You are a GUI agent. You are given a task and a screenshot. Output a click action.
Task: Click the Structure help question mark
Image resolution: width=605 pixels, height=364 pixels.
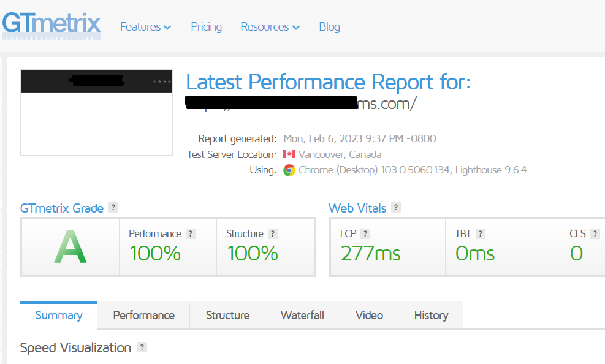click(x=274, y=233)
